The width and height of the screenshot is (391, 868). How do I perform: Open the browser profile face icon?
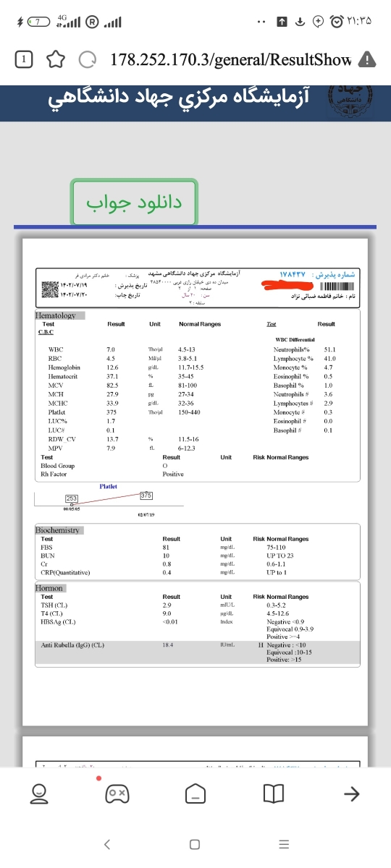pyautogui.click(x=39, y=795)
